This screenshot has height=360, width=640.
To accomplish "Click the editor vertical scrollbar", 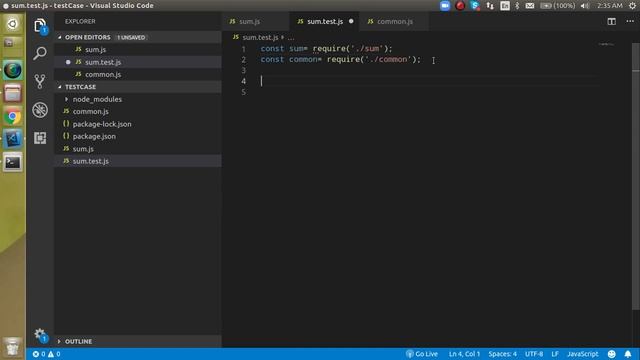I will click(x=636, y=176).
